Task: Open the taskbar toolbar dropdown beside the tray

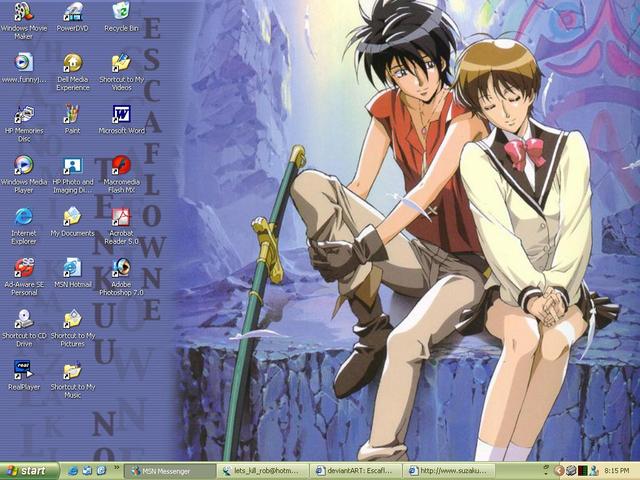Action: (546, 468)
